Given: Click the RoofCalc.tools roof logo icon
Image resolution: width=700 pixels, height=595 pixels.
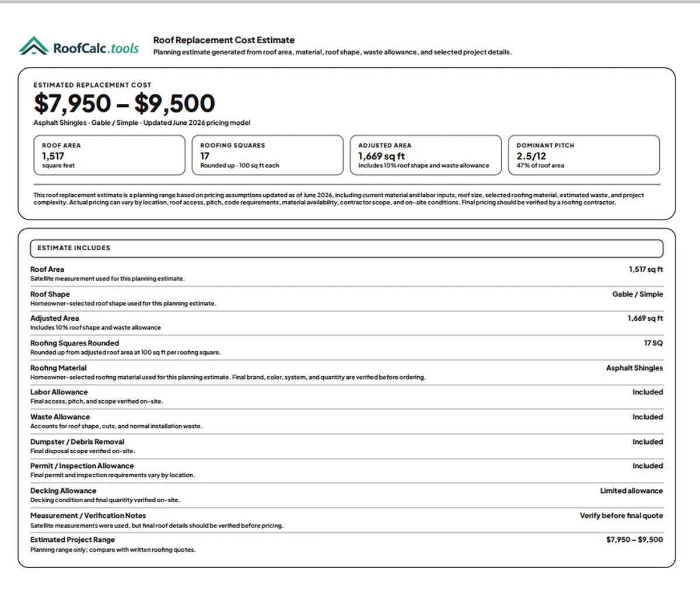Looking at the screenshot, I should tap(33, 46).
